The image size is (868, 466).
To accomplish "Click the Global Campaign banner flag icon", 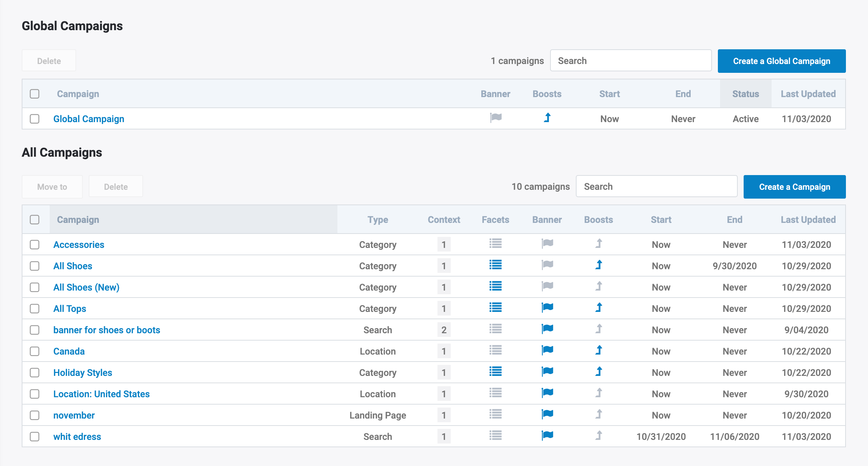I will [496, 118].
